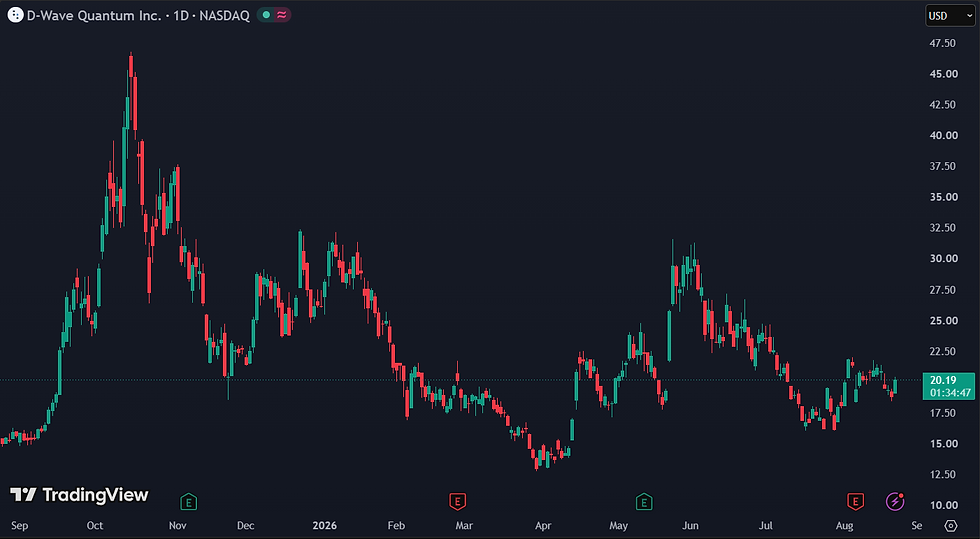Click the 32.50 price axis label

click(942, 228)
